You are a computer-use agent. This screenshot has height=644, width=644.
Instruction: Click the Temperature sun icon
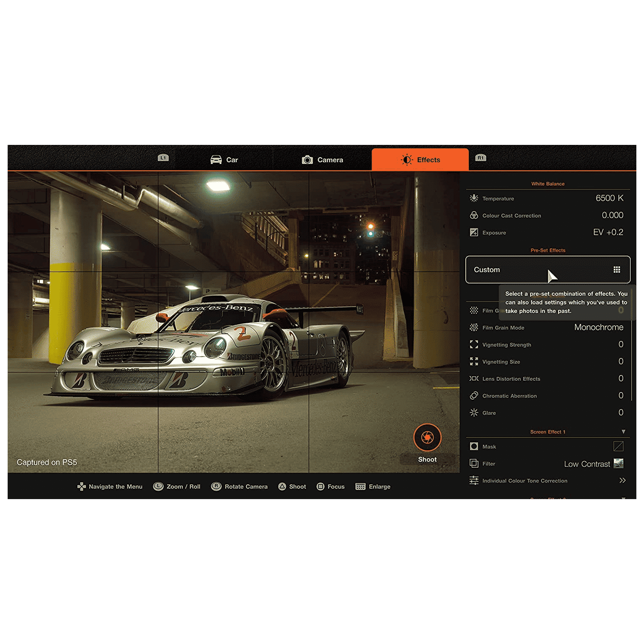[x=474, y=198]
